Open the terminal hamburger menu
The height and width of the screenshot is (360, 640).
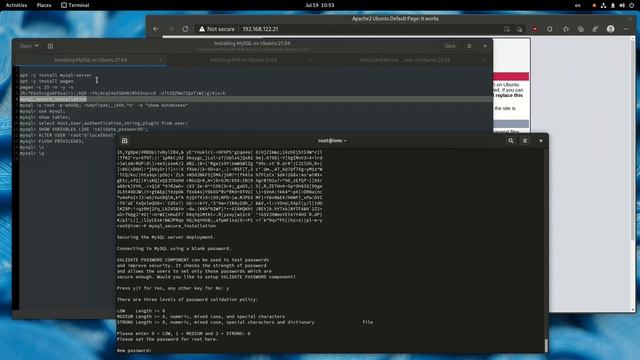[525, 140]
